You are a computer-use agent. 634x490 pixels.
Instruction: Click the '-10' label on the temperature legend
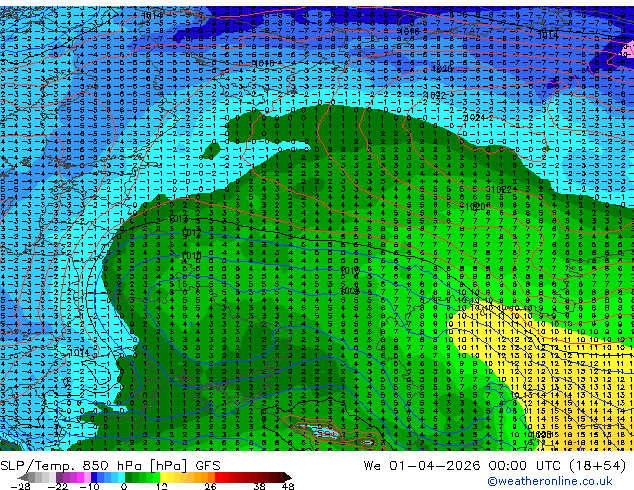click(89, 486)
